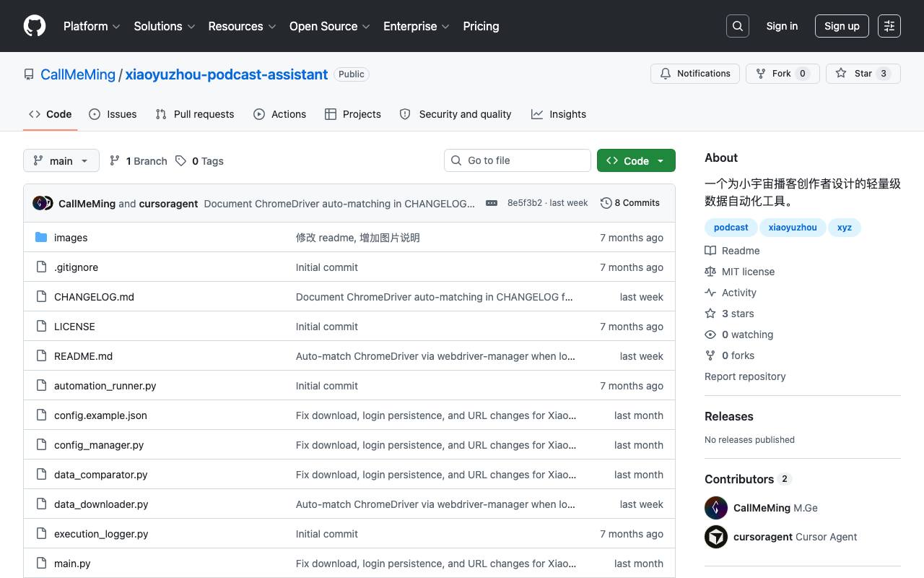Expand the commit message ellipsis
This screenshot has height=578, width=924.
tap(492, 203)
